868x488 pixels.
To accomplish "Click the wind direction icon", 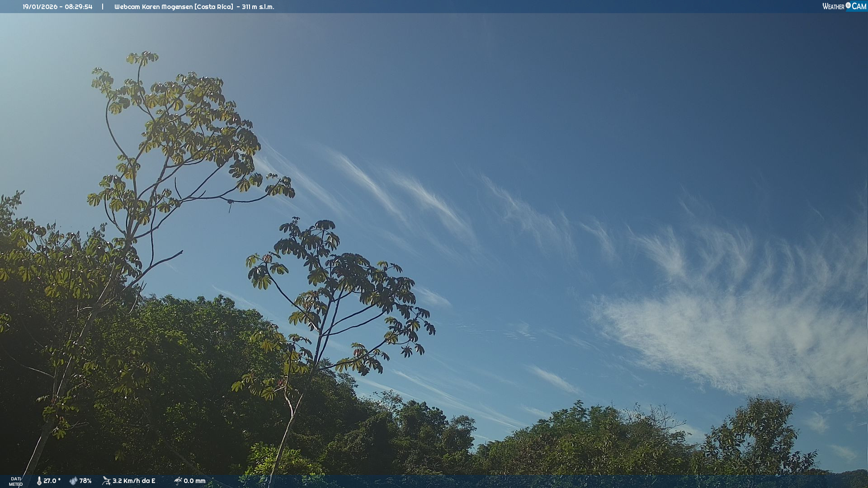I will pyautogui.click(x=106, y=481).
